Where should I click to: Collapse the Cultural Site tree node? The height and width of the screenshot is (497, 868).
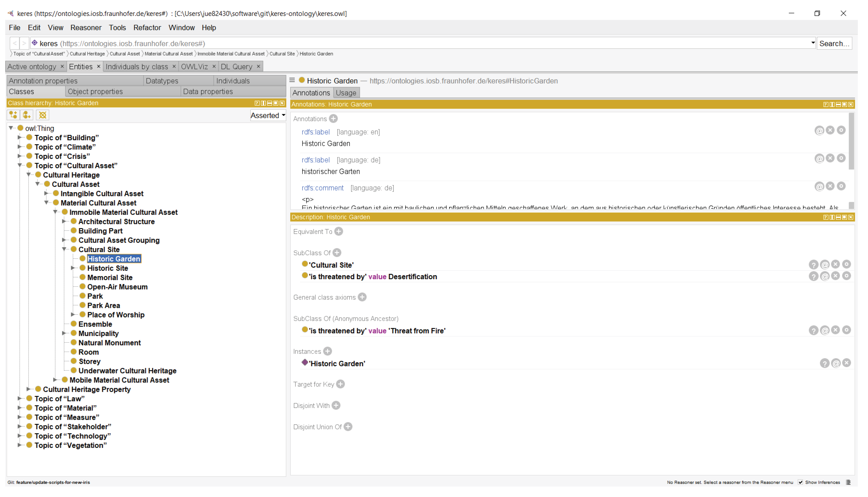tap(64, 249)
